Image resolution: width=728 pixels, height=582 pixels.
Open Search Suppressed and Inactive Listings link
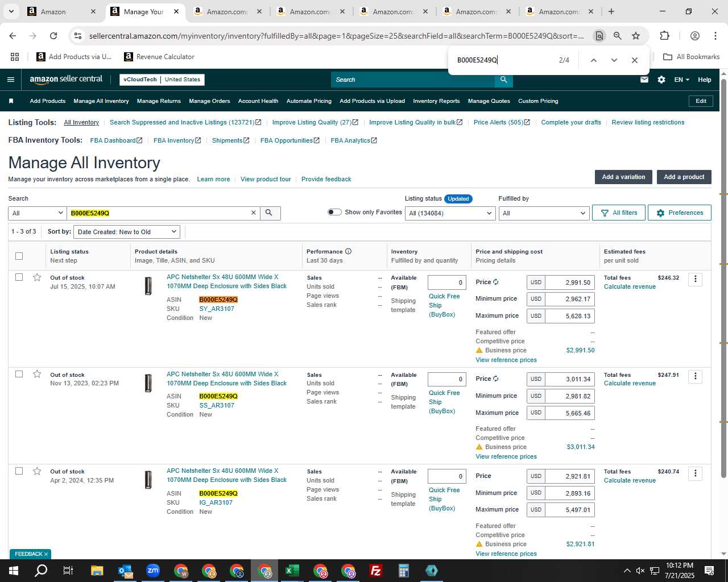[x=185, y=122]
